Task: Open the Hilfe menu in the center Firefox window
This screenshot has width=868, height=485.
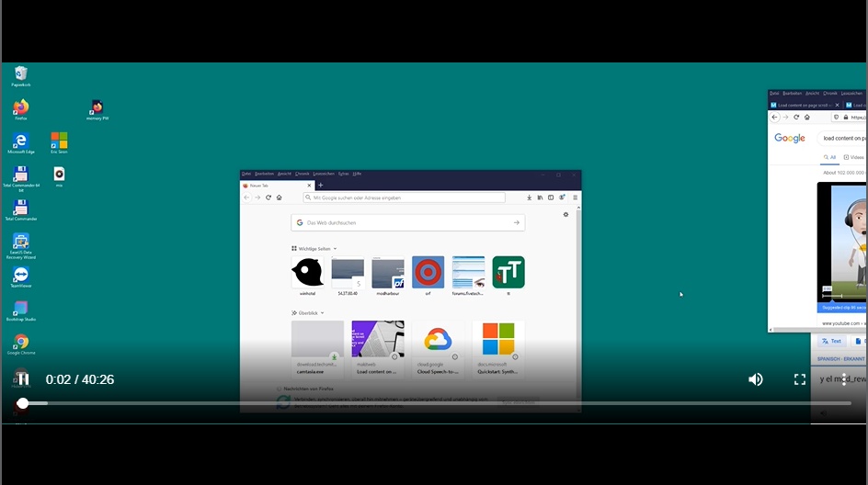Action: pos(357,174)
